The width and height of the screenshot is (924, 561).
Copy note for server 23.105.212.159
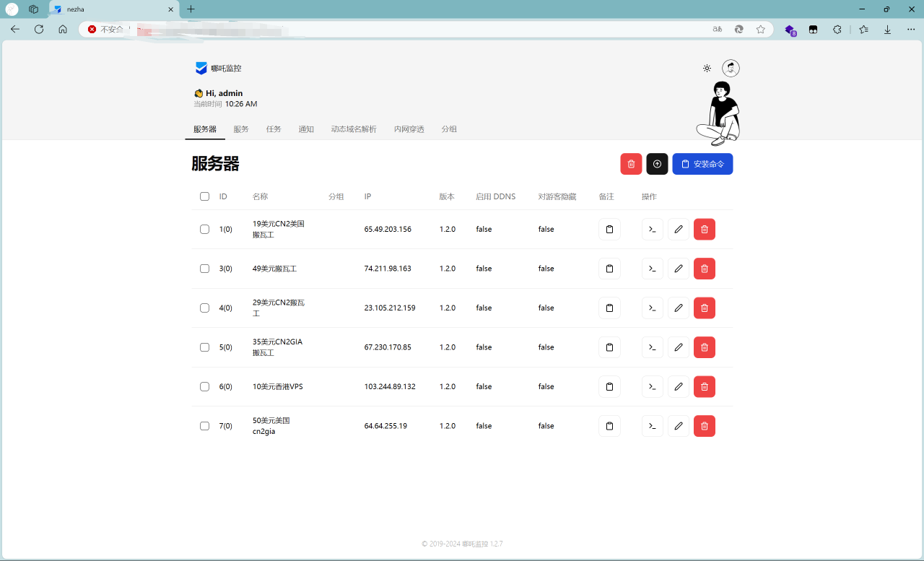pyautogui.click(x=609, y=308)
